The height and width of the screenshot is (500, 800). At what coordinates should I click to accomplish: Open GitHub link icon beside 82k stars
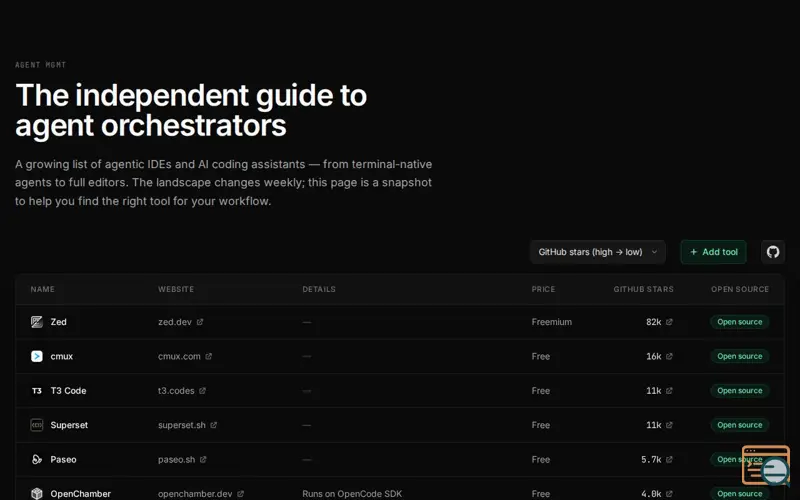click(x=669, y=322)
